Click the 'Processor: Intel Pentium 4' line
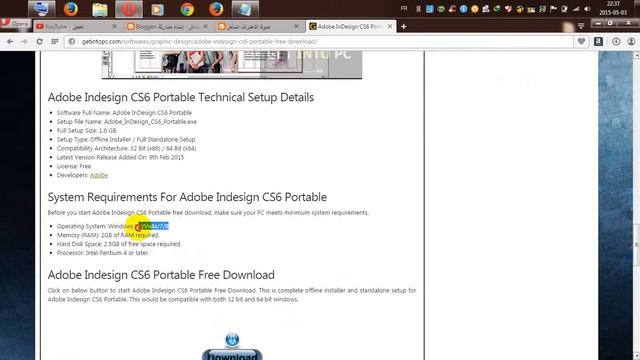 tap(103, 253)
